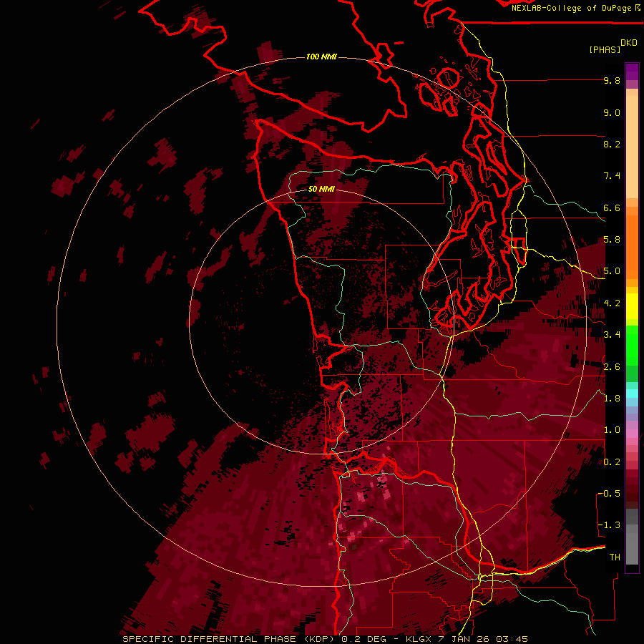Click the 7.4 scale value
Image resolution: width=644 pixels, height=644 pixels.
pos(612,176)
